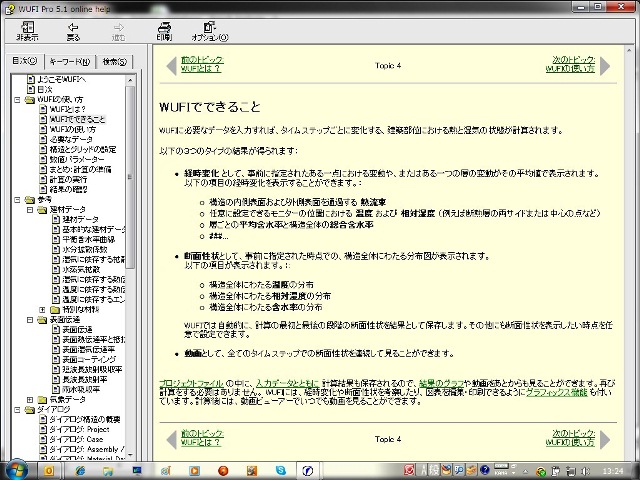Show hidden tray icons arrow
The image size is (640, 480).
point(525,471)
